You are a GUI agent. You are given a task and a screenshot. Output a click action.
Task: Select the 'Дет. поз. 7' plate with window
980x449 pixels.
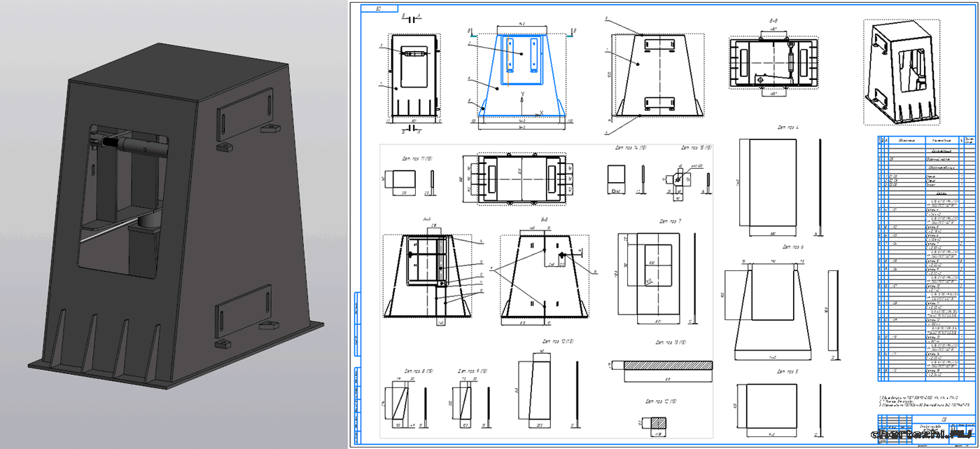pos(648,277)
